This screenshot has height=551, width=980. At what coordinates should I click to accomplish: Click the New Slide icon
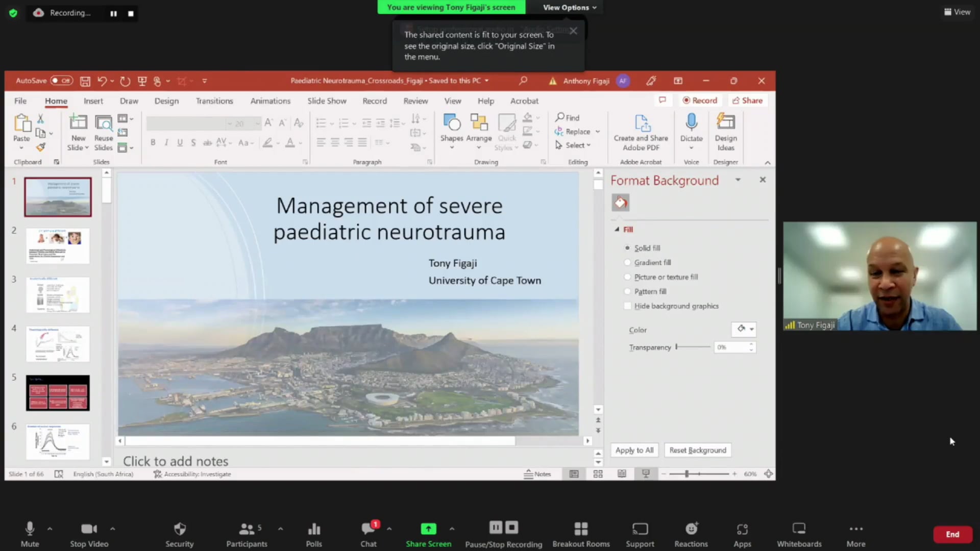[78, 122]
